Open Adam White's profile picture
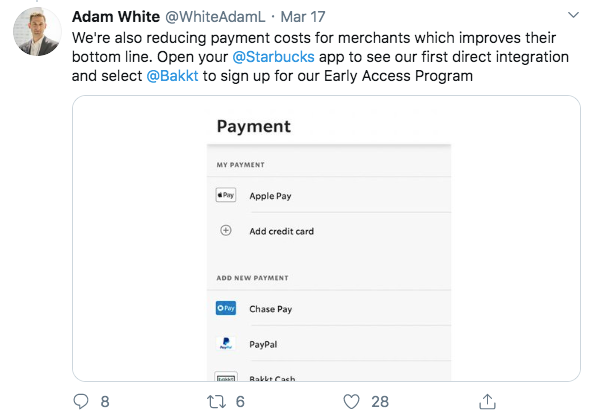Image resolution: width=596 pixels, height=419 pixels. click(37, 32)
